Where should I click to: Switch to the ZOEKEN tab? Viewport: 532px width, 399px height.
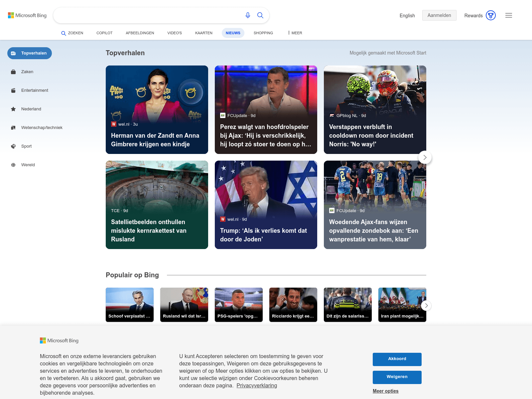[72, 33]
